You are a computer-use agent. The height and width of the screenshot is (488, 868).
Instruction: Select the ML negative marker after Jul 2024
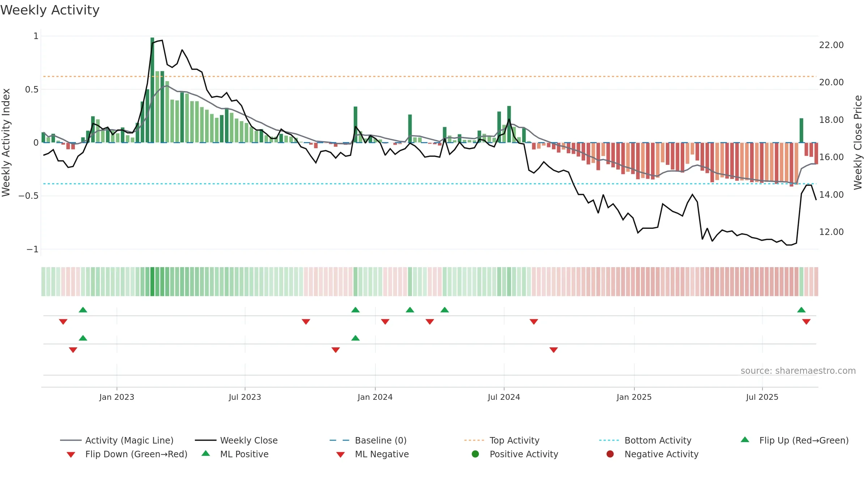pyautogui.click(x=554, y=350)
